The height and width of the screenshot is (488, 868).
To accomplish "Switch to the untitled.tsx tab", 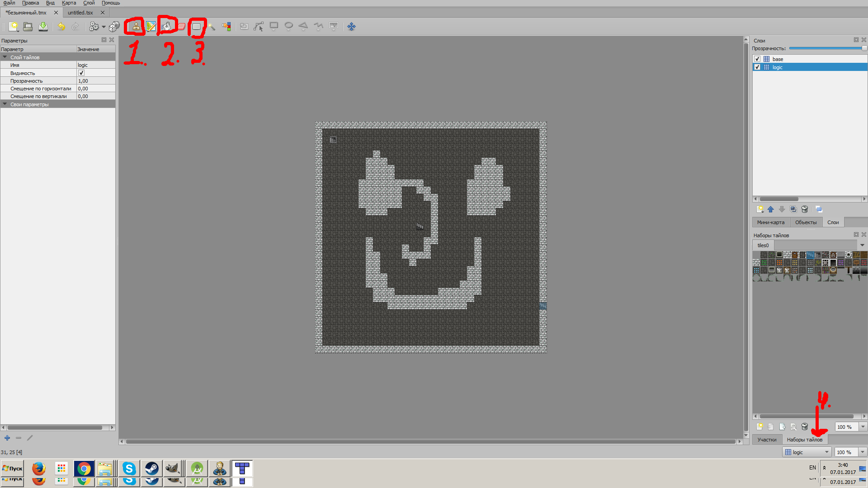I will pyautogui.click(x=80, y=13).
